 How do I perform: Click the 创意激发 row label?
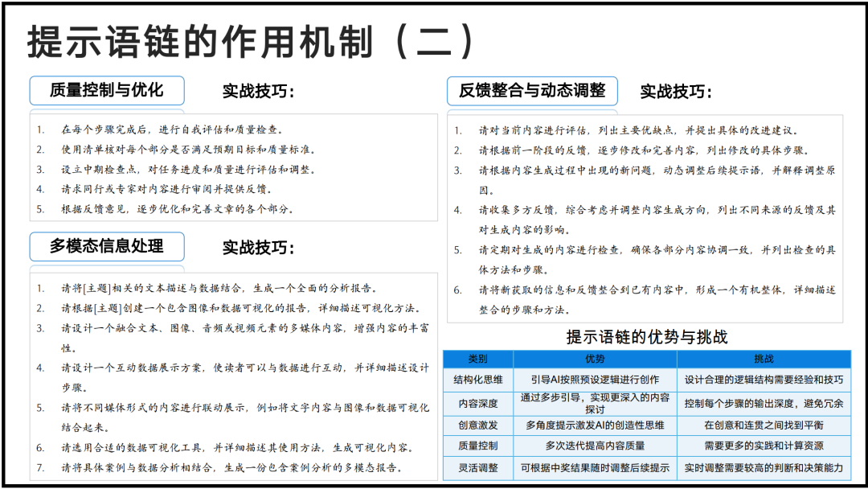click(477, 425)
